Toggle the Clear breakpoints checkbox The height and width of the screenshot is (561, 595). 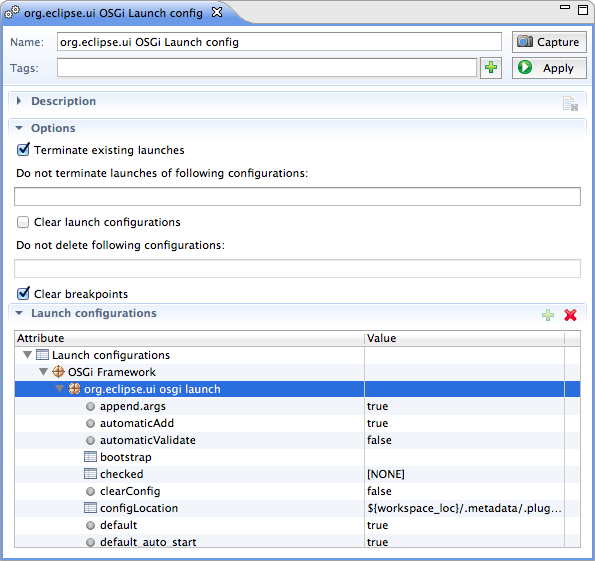[23, 293]
